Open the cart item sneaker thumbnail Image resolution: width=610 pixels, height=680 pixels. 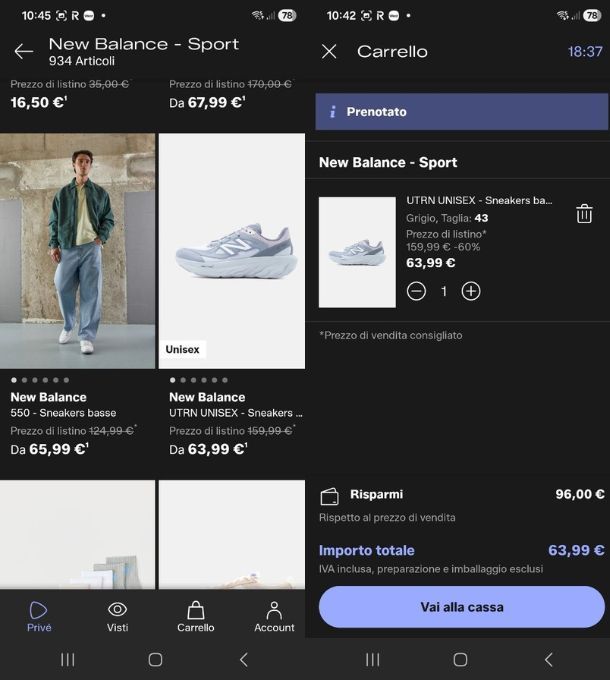357,252
